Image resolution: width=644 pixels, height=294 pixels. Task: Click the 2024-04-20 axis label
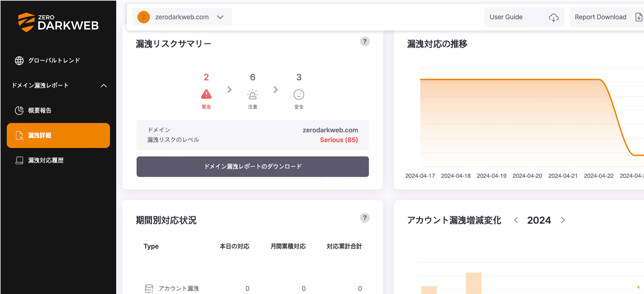(x=527, y=176)
